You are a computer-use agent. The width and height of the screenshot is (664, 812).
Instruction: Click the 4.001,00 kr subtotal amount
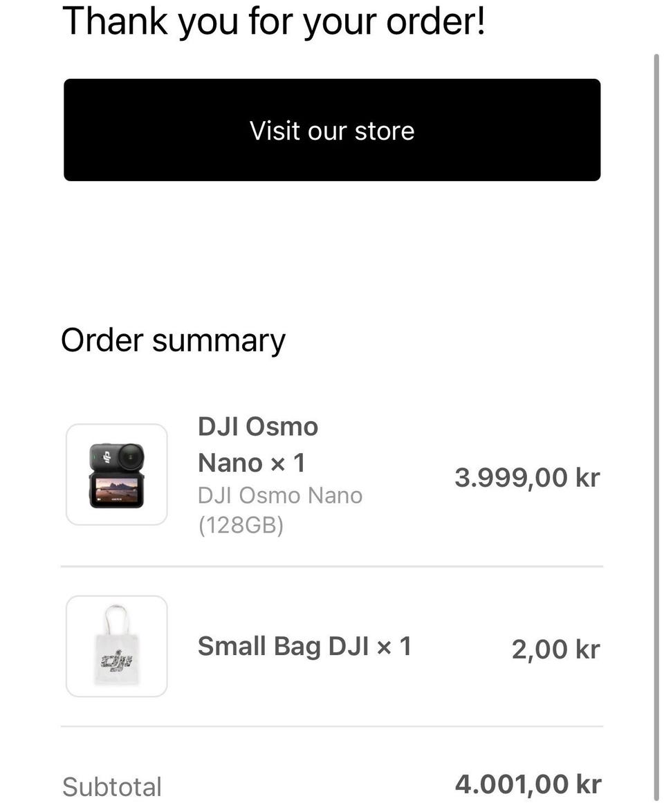[x=528, y=784]
